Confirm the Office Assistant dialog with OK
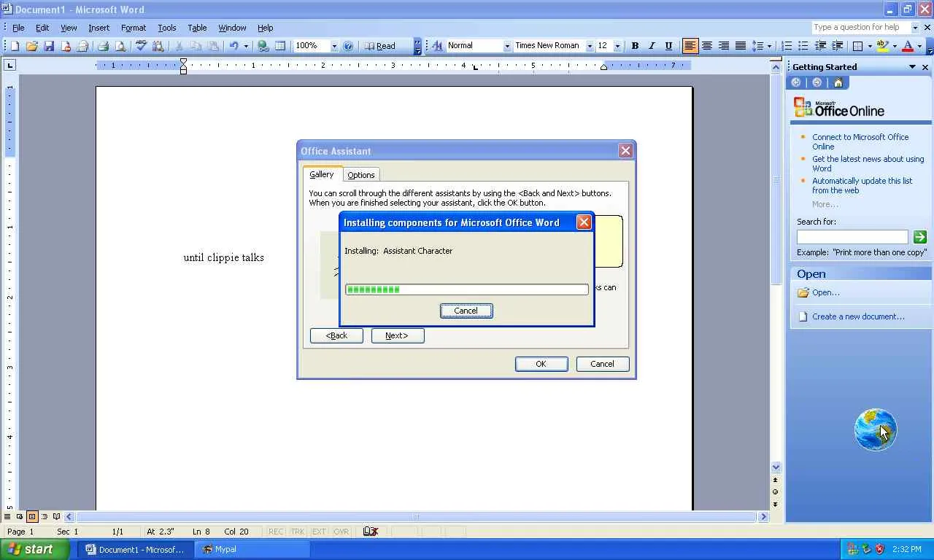934x560 pixels. [x=541, y=364]
